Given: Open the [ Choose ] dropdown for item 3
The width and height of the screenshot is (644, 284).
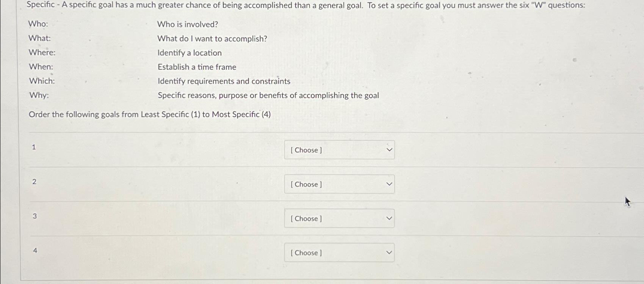Looking at the screenshot, I should tap(339, 218).
